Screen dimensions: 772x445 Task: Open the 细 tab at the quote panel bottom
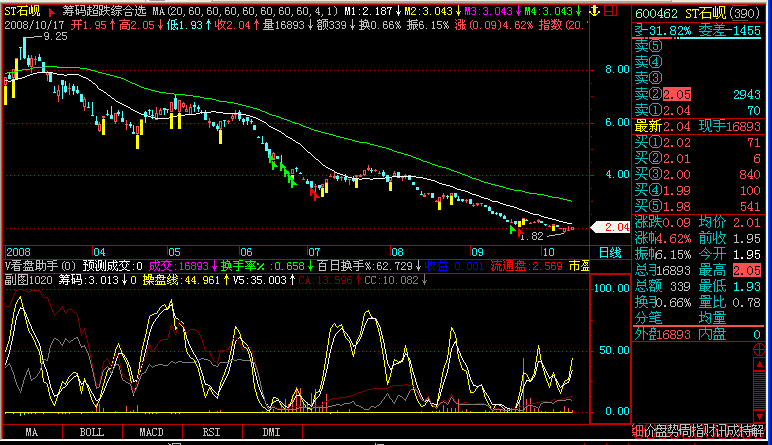[638, 432]
